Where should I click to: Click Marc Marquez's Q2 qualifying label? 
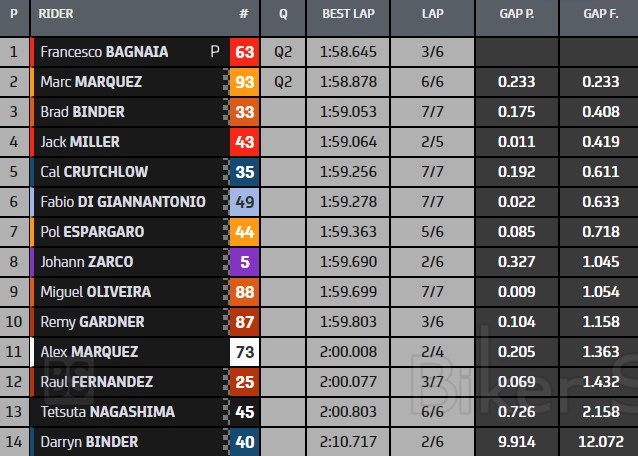pos(283,82)
